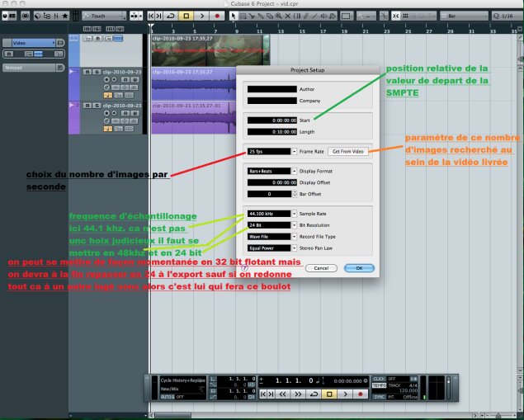Toggle the Snap on/off icon

[395, 16]
